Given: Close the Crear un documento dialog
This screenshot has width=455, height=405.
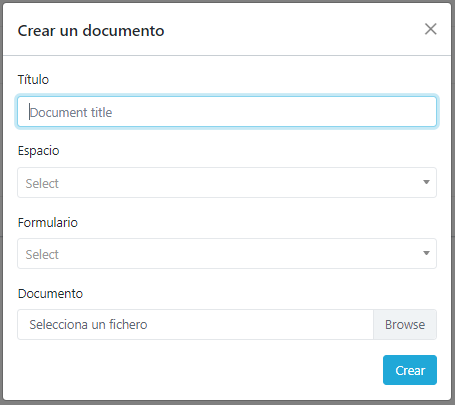Looking at the screenshot, I should 430,29.
